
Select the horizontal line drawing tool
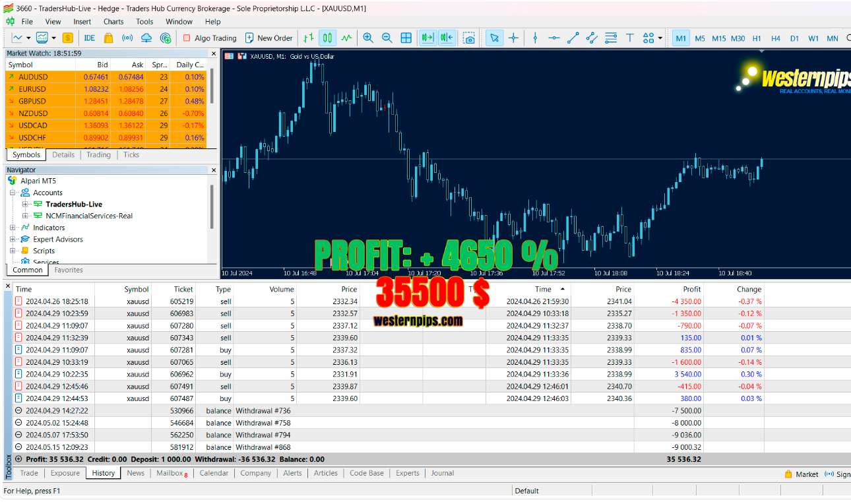point(554,38)
